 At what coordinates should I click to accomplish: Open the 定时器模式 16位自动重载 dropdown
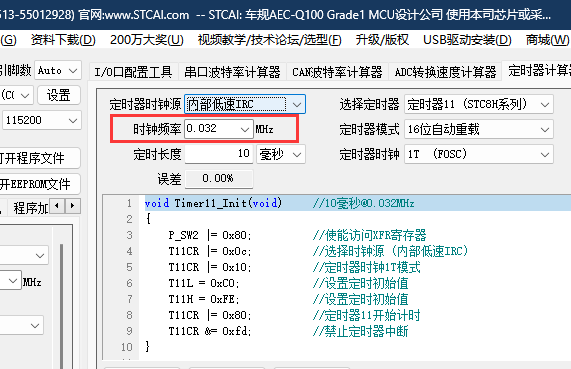pyautogui.click(x=479, y=129)
